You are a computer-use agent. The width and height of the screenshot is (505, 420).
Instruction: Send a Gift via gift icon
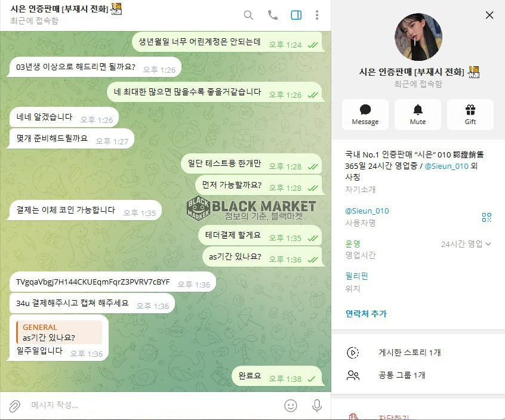tap(470, 115)
